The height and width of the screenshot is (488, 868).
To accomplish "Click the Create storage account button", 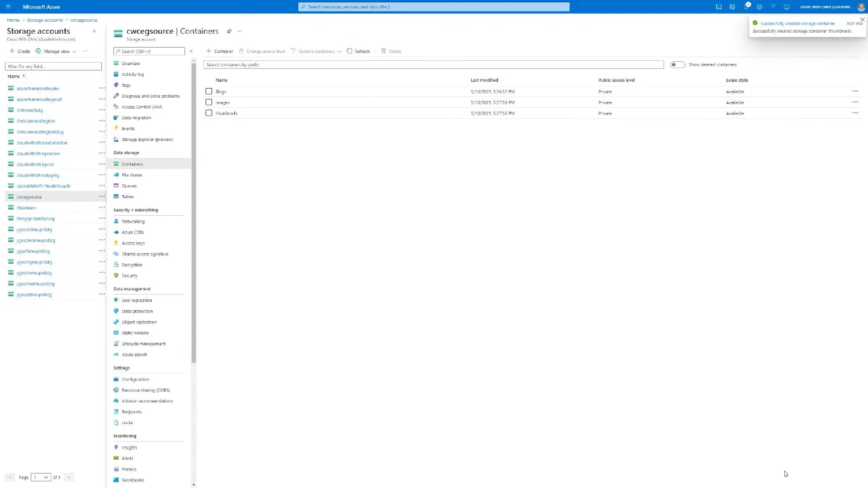I will pyautogui.click(x=20, y=51).
